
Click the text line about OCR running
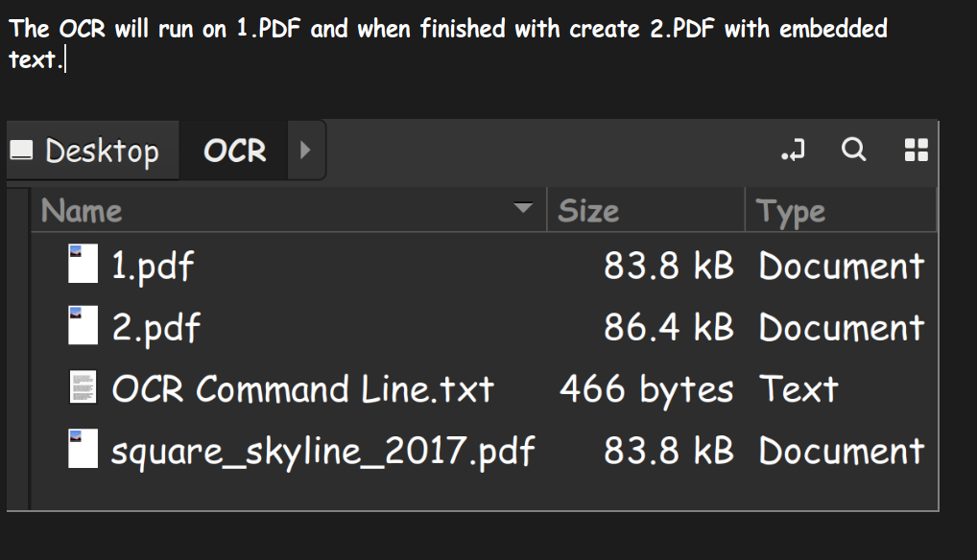point(447,29)
